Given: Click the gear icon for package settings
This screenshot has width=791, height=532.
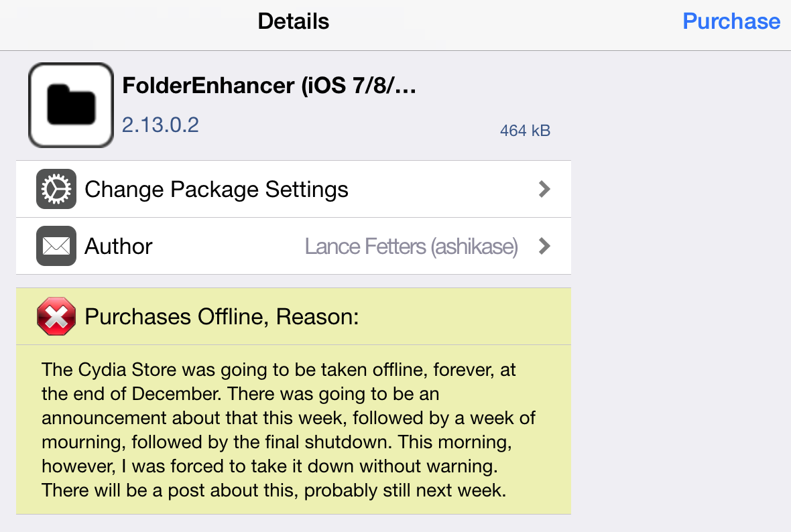Looking at the screenshot, I should pyautogui.click(x=56, y=190).
